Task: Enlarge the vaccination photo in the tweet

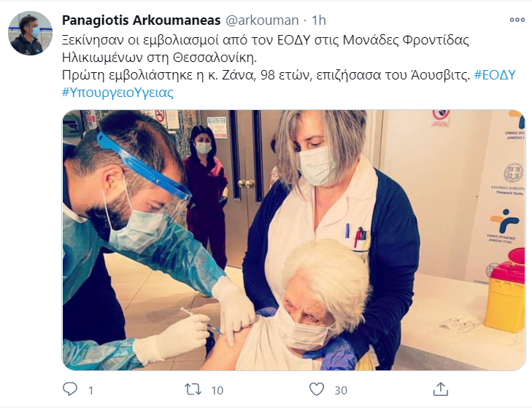Action: click(294, 240)
